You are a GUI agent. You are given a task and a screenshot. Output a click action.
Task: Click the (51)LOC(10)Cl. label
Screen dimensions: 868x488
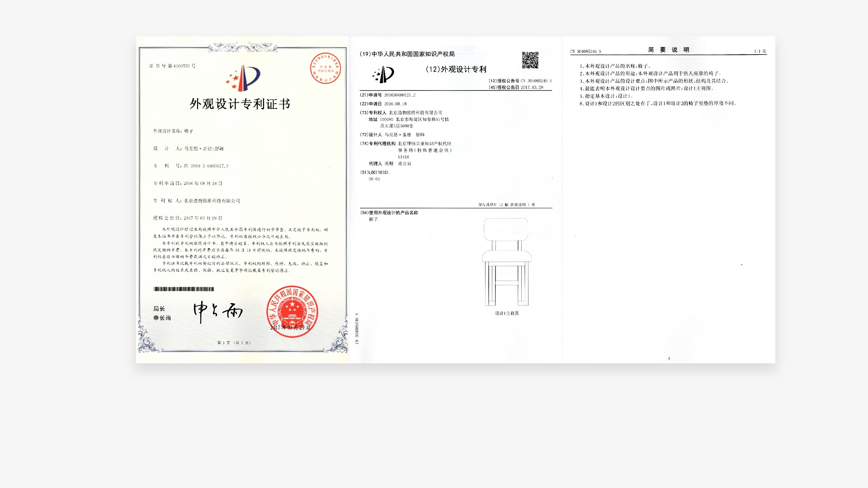[x=374, y=173]
